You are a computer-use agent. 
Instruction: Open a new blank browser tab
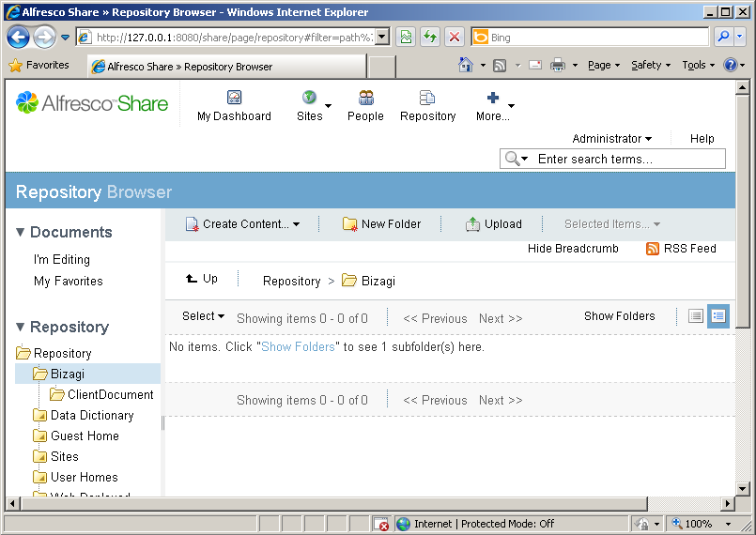[381, 67]
